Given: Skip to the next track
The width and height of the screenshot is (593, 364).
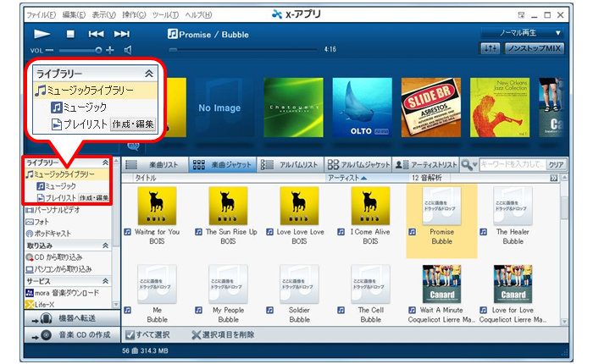Looking at the screenshot, I should coord(122,34).
